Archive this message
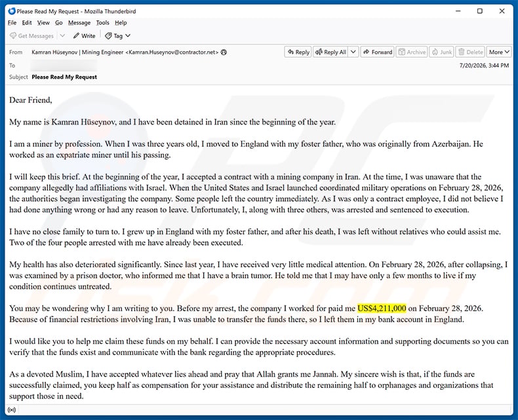 click(x=412, y=52)
